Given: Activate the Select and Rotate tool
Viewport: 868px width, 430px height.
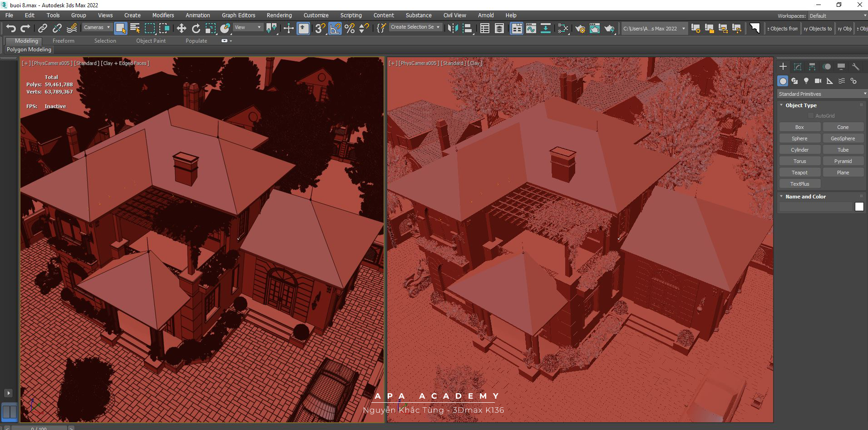Looking at the screenshot, I should [x=196, y=29].
